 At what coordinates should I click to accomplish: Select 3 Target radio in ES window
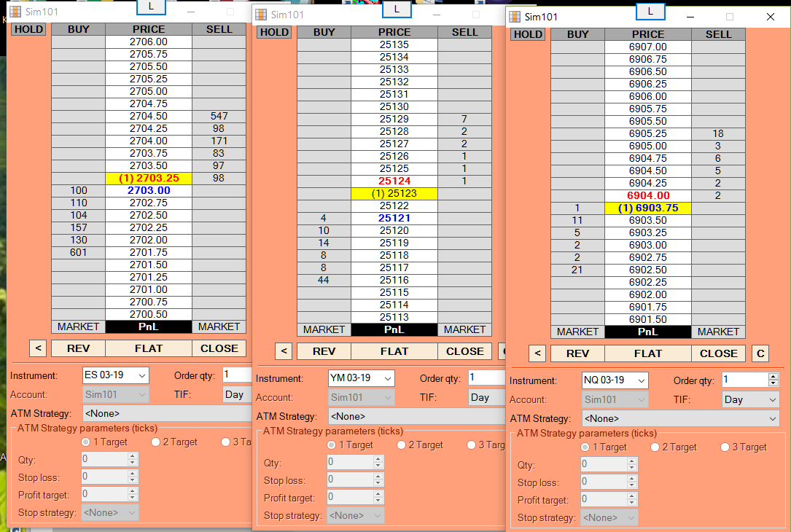225,442
